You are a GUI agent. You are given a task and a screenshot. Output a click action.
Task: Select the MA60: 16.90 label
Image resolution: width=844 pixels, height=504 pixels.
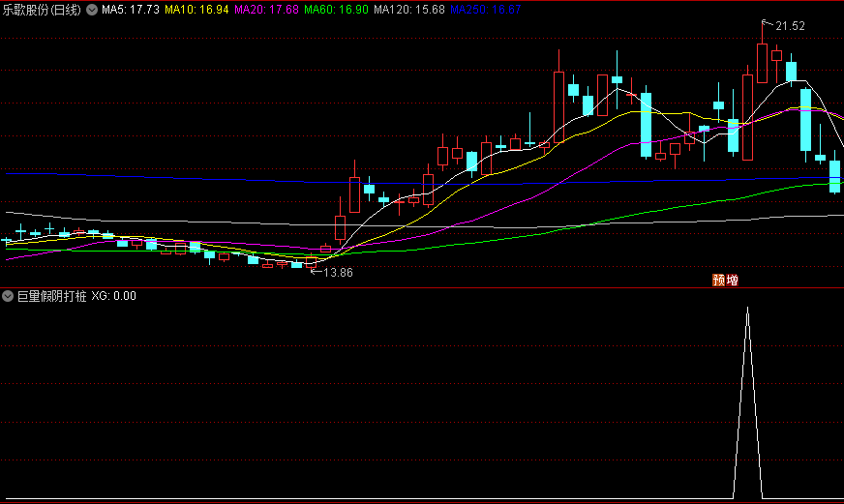(337, 10)
